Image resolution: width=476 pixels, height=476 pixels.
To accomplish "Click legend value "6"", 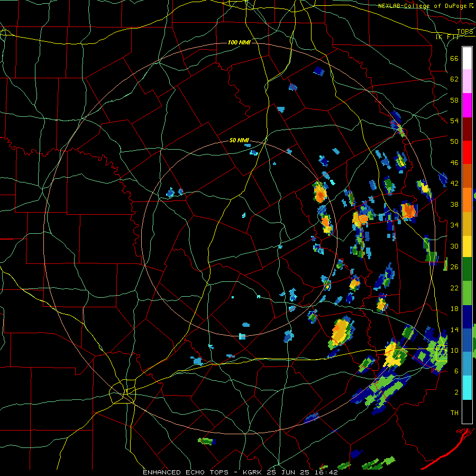I will [x=456, y=371].
